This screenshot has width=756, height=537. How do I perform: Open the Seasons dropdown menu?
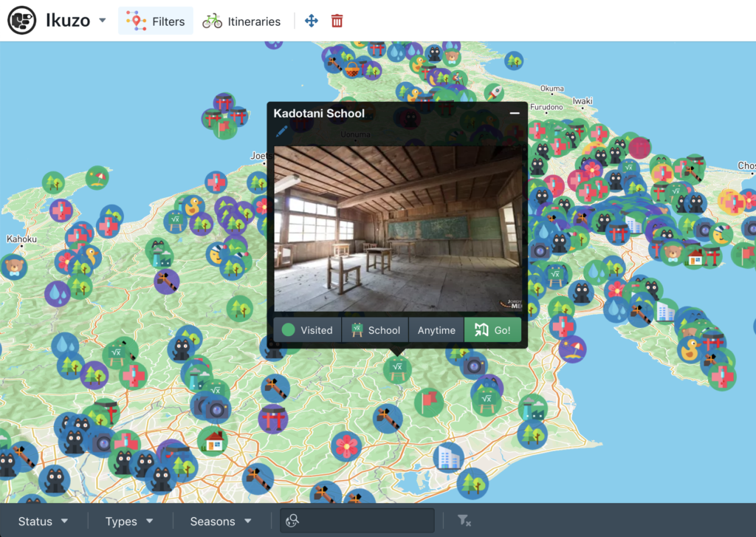point(221,521)
